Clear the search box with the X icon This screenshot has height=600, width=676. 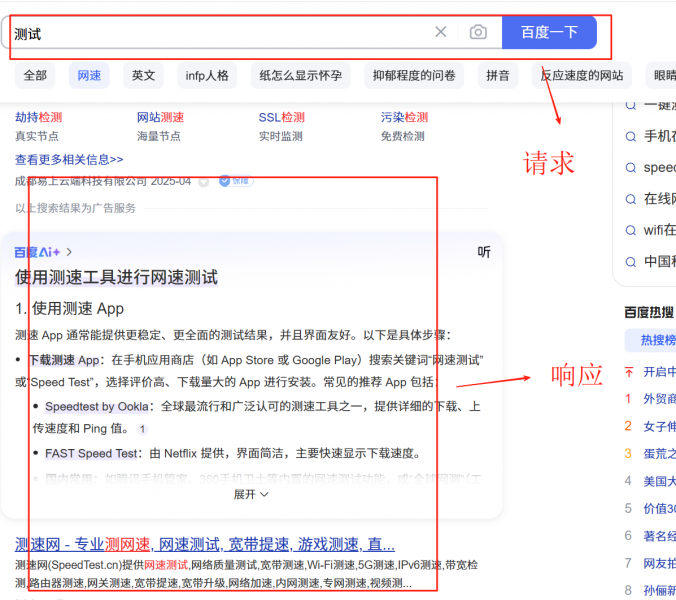click(x=441, y=32)
